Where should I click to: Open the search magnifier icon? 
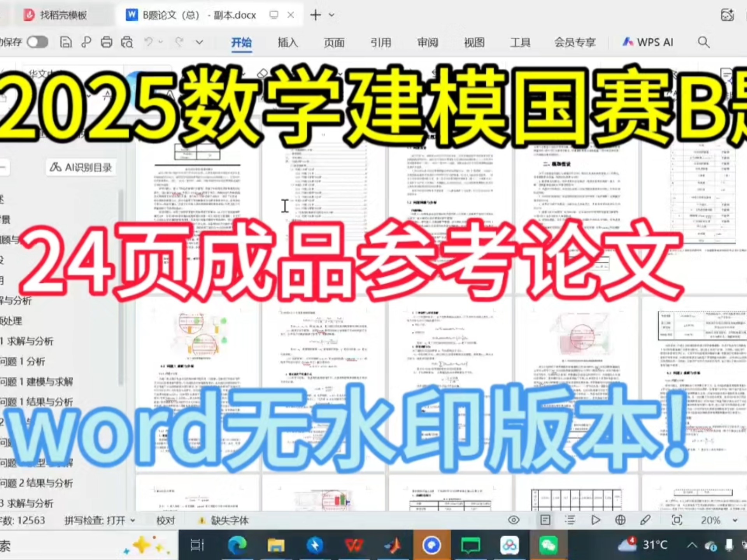(703, 42)
